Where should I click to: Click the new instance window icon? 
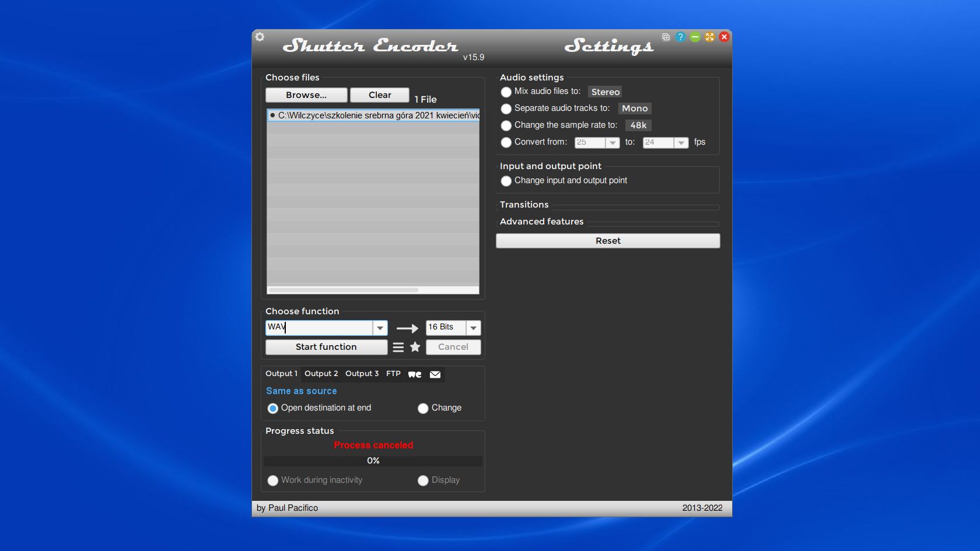[666, 37]
